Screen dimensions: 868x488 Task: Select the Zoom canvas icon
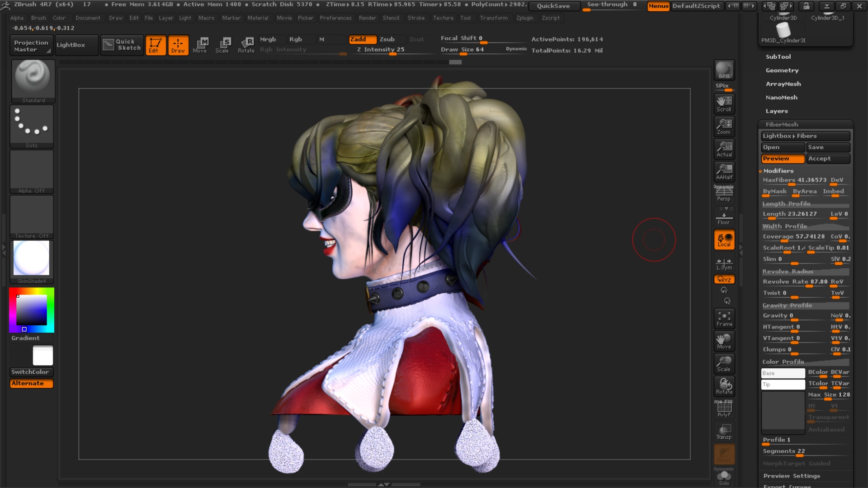click(x=724, y=126)
